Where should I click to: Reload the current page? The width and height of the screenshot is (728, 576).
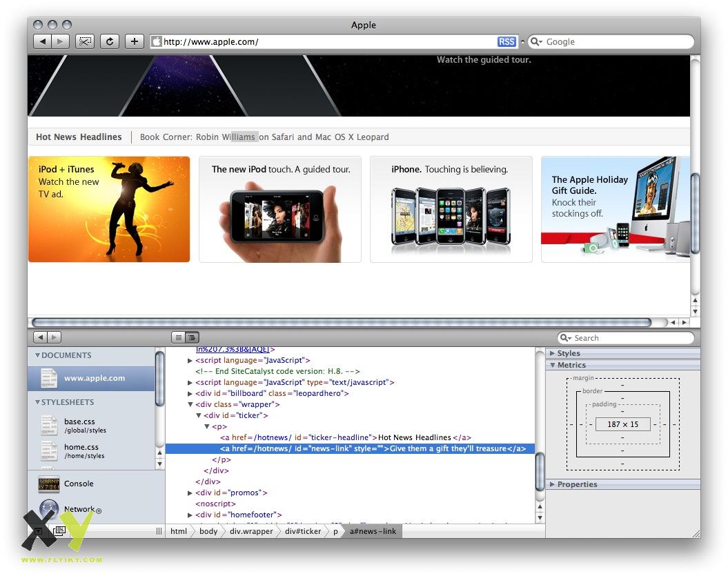[x=110, y=42]
